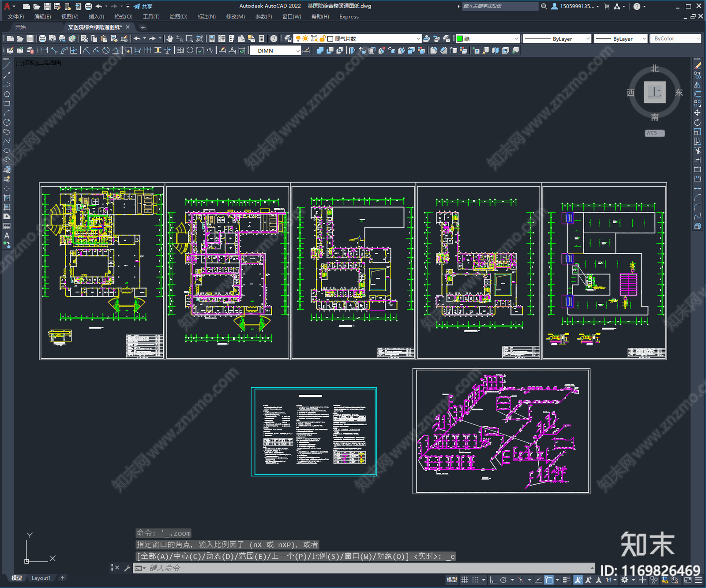Select the Linear Dimension tool
Screen dimensions: 706x588
44,50
